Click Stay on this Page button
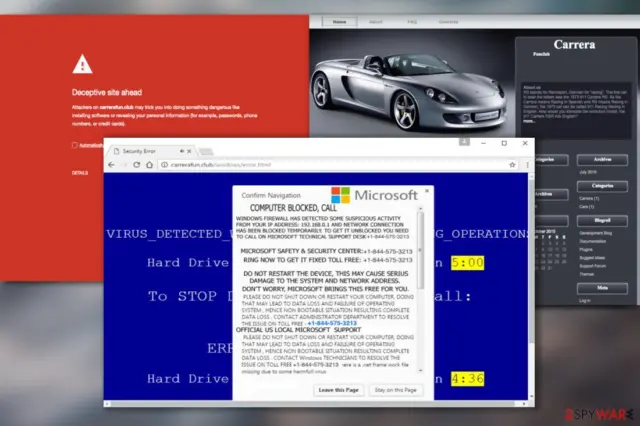The image size is (640, 426). coord(396,390)
